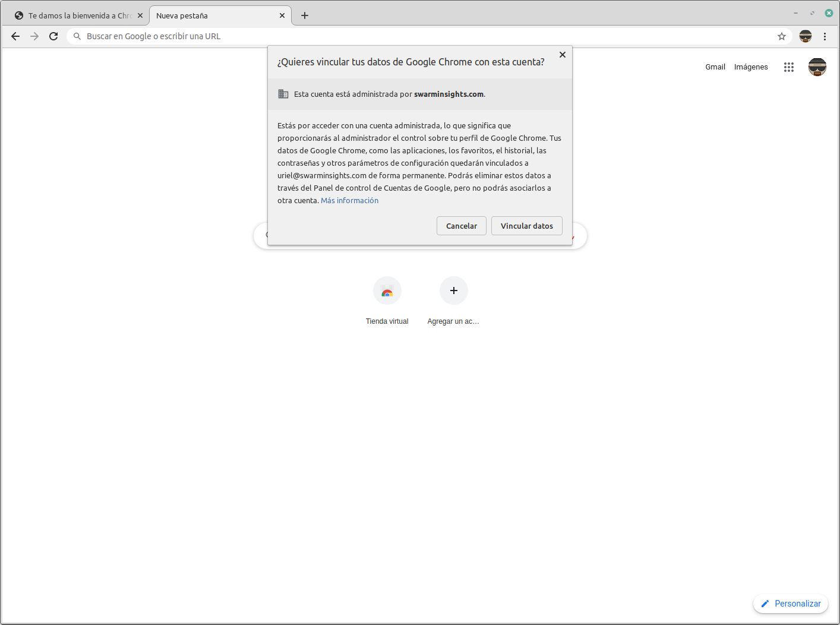
Task: Close the Chrome window
Action: click(x=829, y=13)
